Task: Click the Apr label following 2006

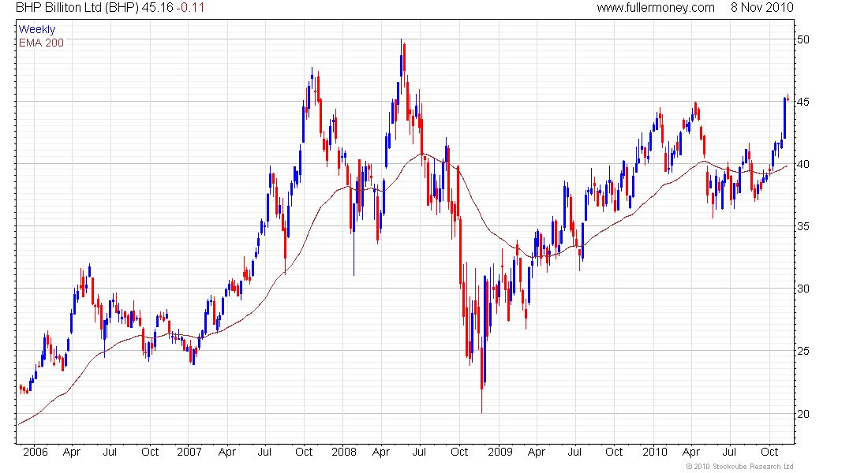Action: point(71,453)
